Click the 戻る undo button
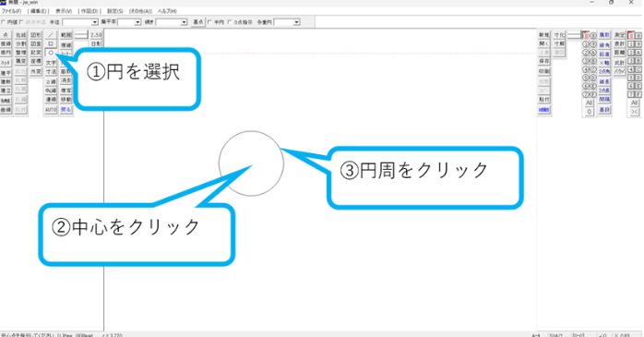 [66, 110]
